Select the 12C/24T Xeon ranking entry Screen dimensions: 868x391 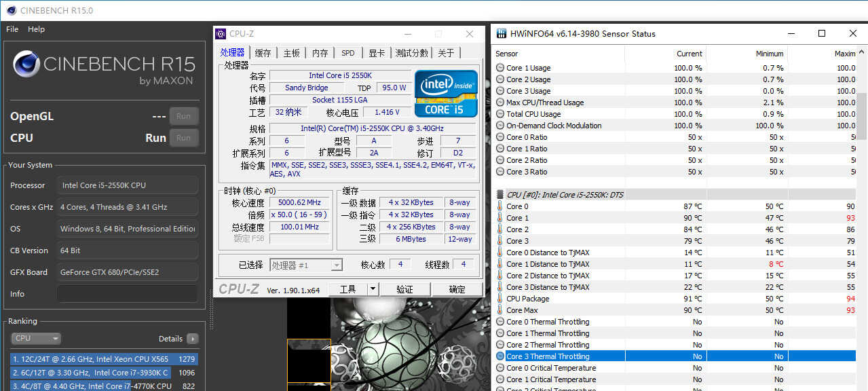(105, 359)
